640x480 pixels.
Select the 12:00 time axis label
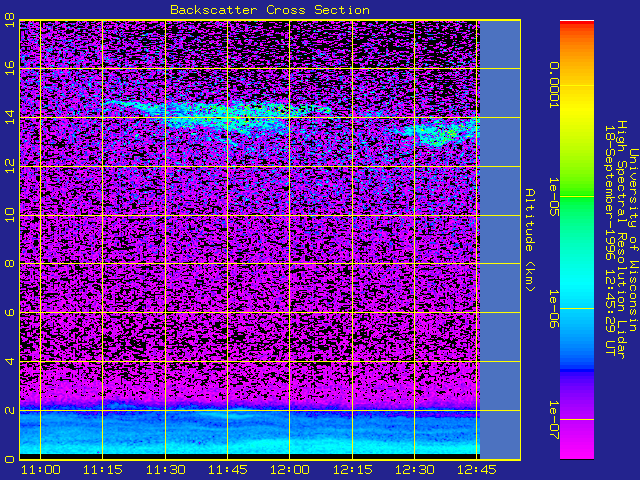(x=290, y=470)
